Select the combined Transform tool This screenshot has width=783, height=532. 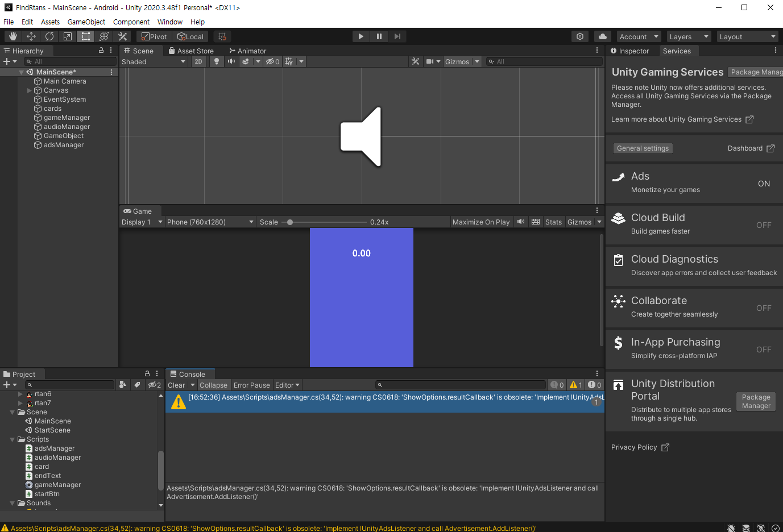tap(104, 36)
